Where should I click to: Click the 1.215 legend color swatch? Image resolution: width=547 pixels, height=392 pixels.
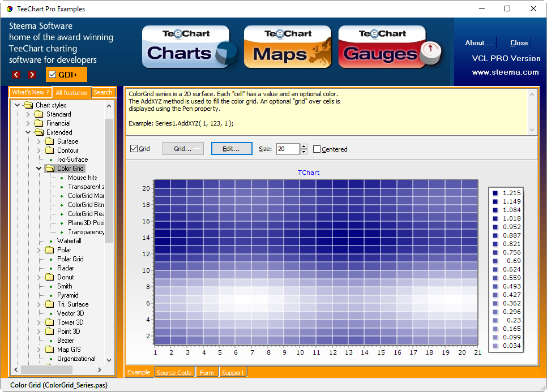tap(495, 193)
